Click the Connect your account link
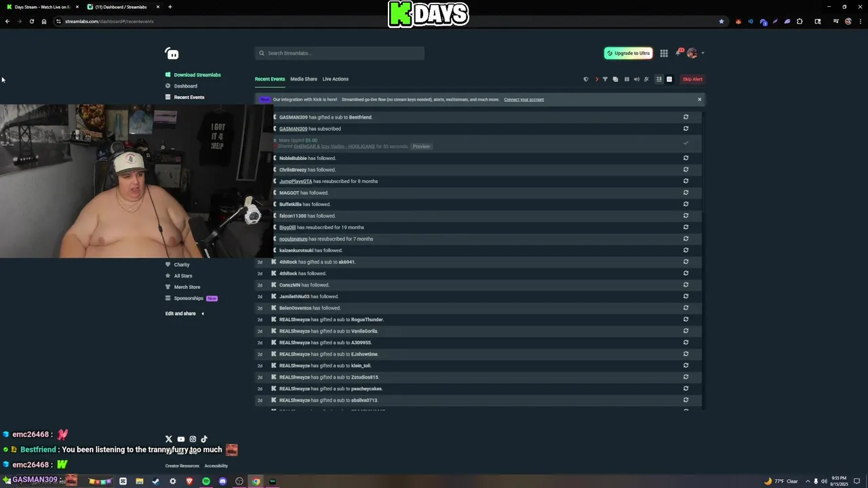The width and height of the screenshot is (868, 488). click(524, 100)
